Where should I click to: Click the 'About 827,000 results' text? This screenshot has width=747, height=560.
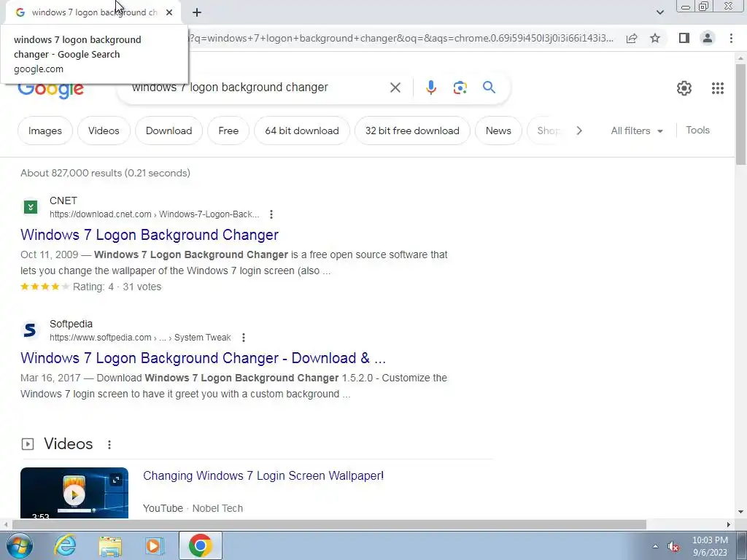tap(105, 173)
